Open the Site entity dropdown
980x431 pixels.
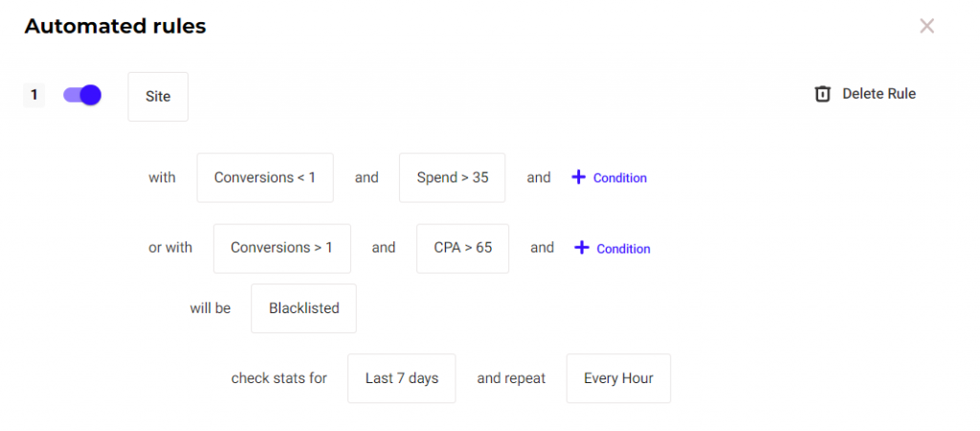[x=158, y=97]
